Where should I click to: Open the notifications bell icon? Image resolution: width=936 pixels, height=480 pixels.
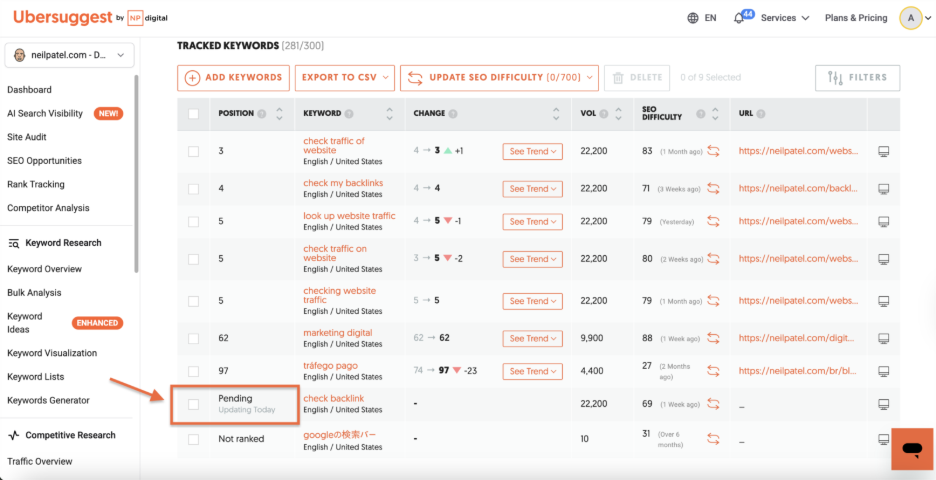739,19
